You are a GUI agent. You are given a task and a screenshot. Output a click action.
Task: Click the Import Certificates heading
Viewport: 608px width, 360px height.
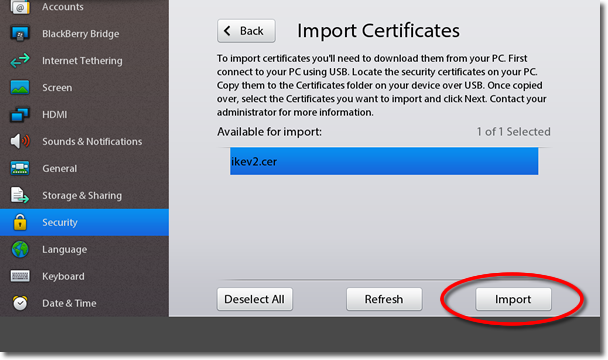pos(378,30)
